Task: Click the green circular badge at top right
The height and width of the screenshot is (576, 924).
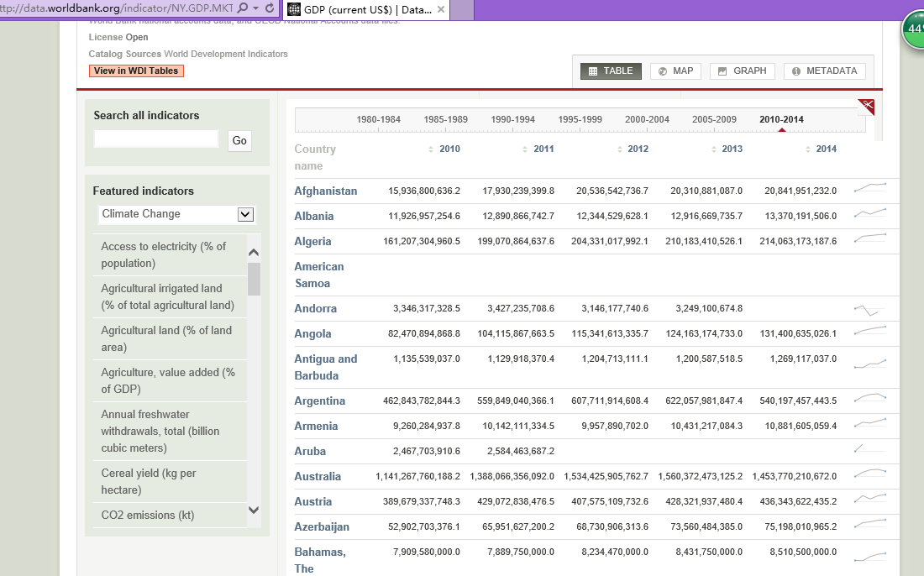Action: click(914, 30)
